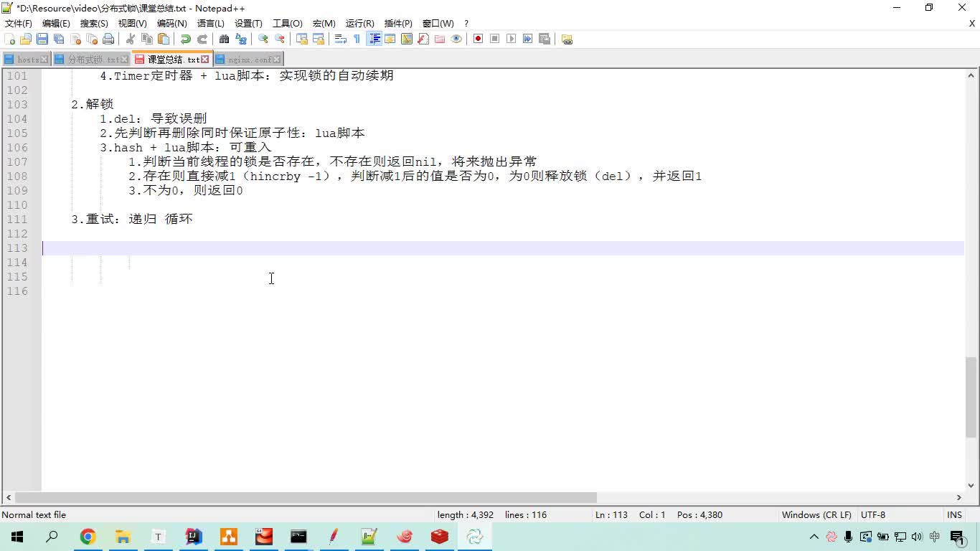Click the Windows (CR LF) status bar field
The width and height of the screenshot is (980, 551).
click(816, 515)
